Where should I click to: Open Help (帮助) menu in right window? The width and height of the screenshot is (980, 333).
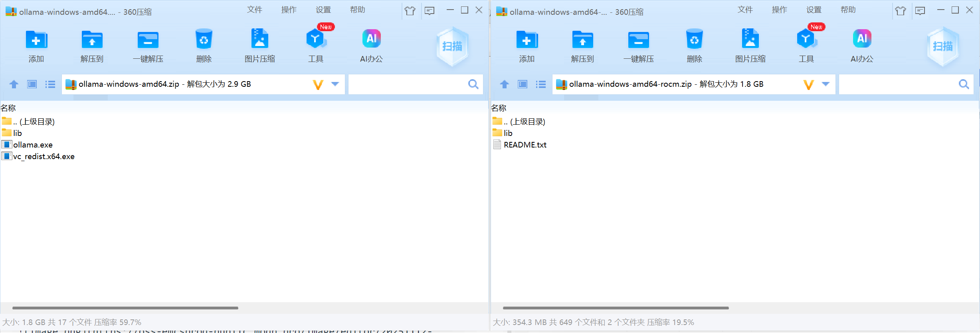click(x=848, y=10)
